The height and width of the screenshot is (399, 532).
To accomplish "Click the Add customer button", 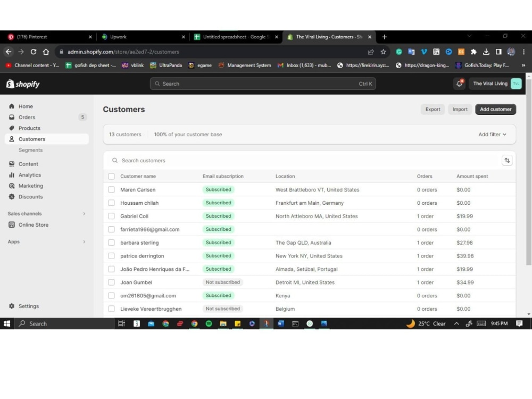I will pyautogui.click(x=495, y=109).
